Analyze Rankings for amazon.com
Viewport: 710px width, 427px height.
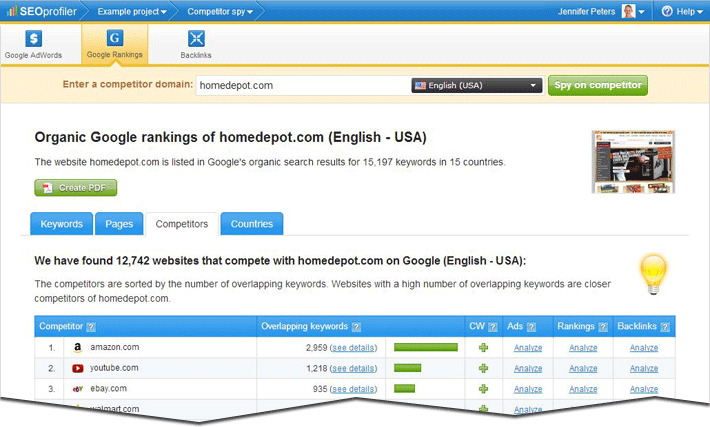[583, 348]
